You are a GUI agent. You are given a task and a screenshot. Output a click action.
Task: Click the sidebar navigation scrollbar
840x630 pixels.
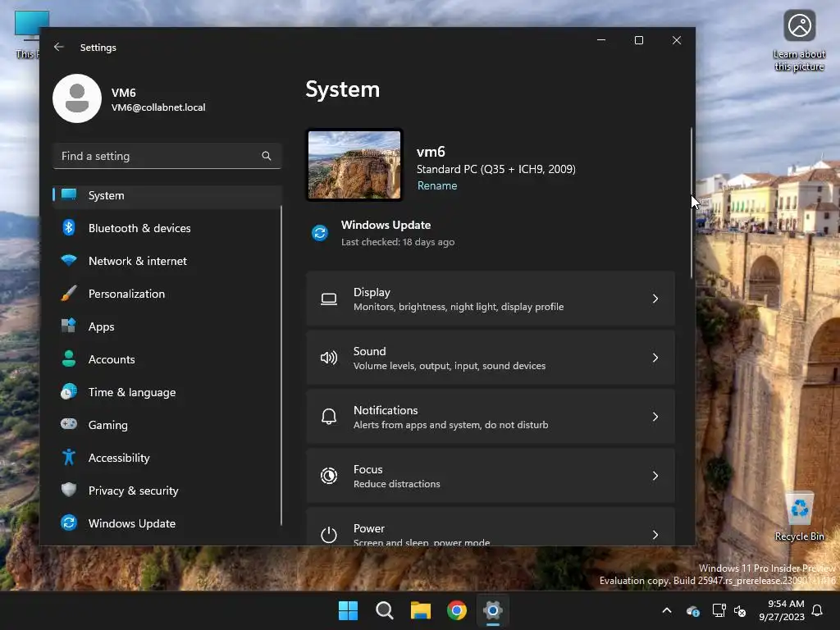tap(281, 366)
